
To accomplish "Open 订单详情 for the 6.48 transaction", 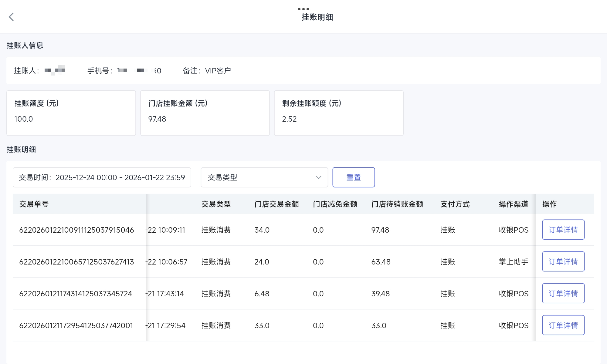I will pos(563,294).
